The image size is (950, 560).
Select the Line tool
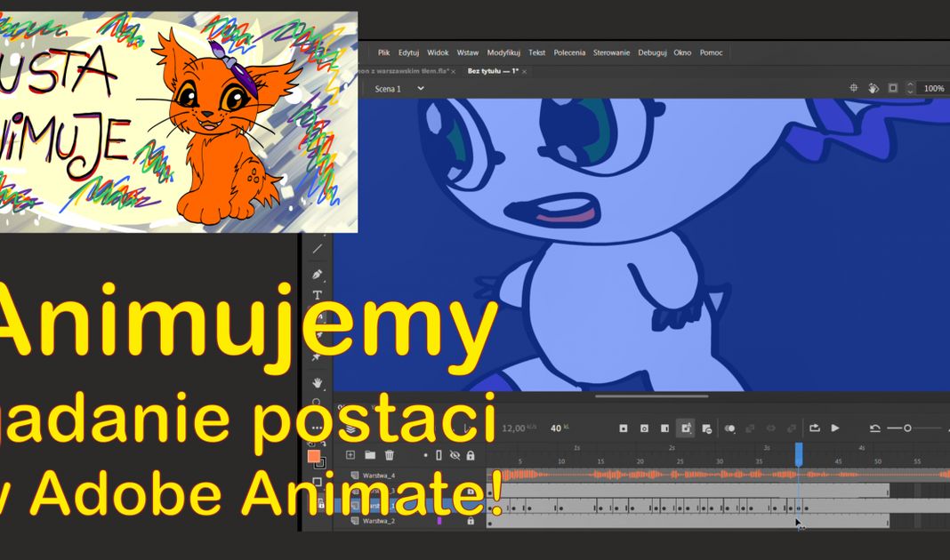[317, 249]
